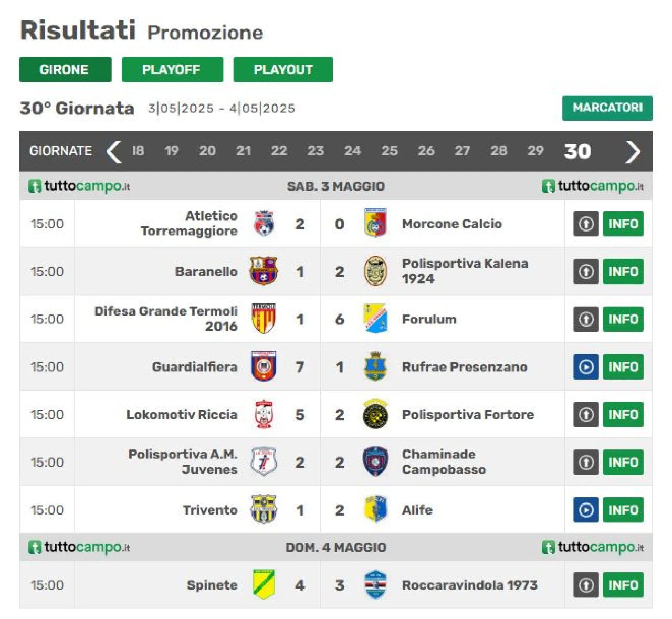Viewport: 672px width, 619px height.
Task: Click the Polisportiva Fortore round crest
Action: click(375, 414)
